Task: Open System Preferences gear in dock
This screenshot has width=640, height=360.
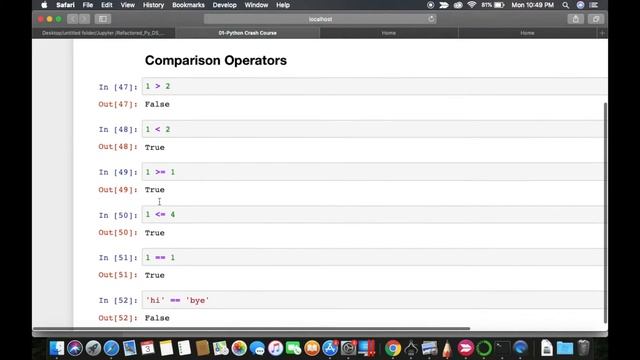Action: (x=348, y=348)
